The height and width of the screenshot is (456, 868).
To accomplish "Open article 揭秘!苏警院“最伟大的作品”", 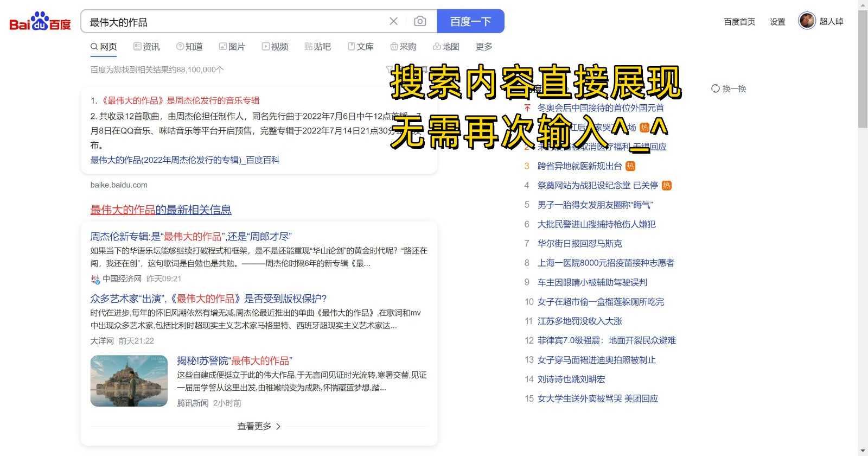I will (234, 361).
